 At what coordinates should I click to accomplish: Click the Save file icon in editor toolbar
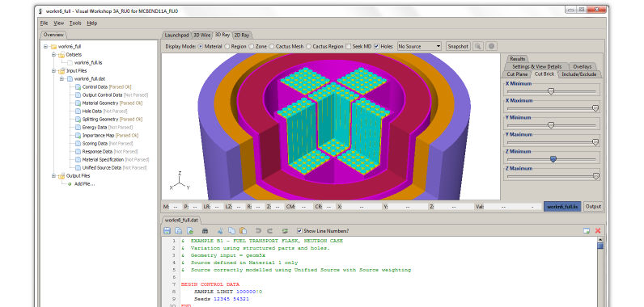coord(167,231)
